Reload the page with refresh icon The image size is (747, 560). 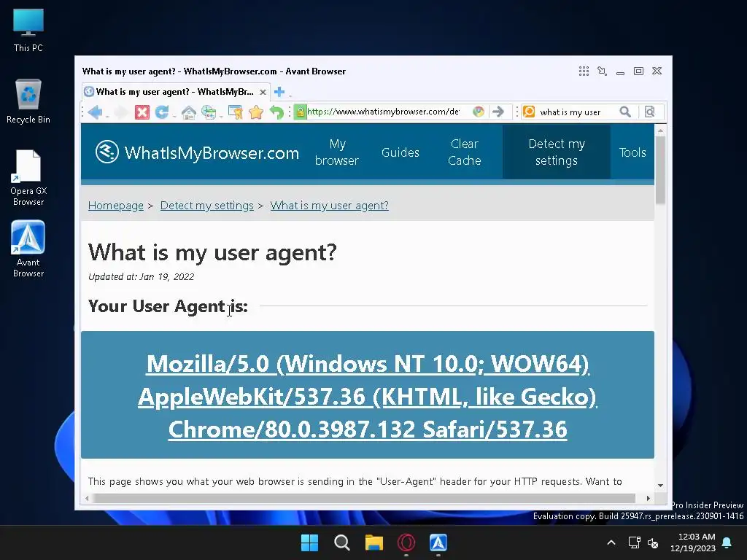tap(161, 112)
